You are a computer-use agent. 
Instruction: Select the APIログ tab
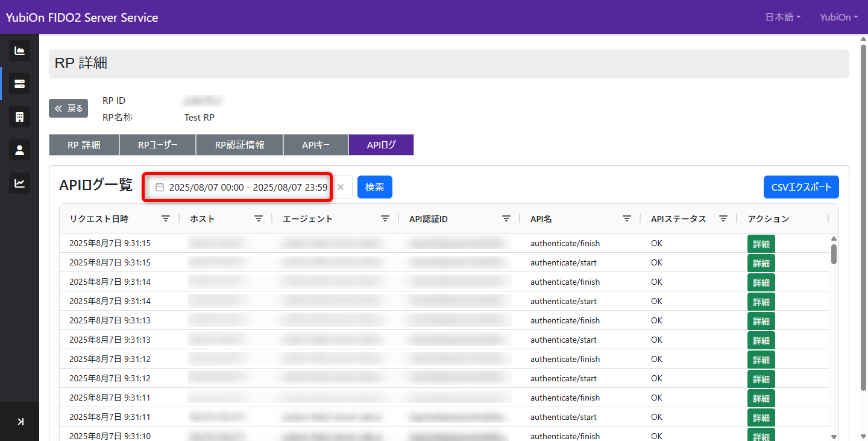pyautogui.click(x=381, y=145)
